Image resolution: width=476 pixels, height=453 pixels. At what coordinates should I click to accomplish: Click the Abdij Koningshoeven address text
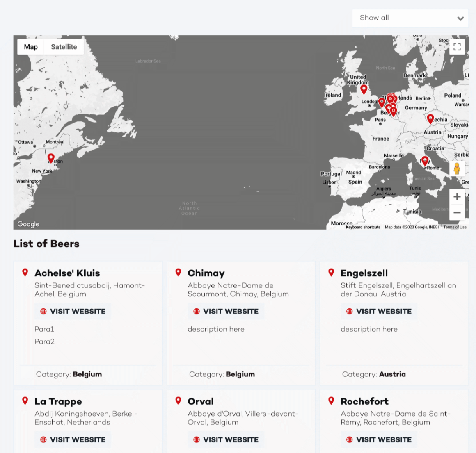pos(86,418)
